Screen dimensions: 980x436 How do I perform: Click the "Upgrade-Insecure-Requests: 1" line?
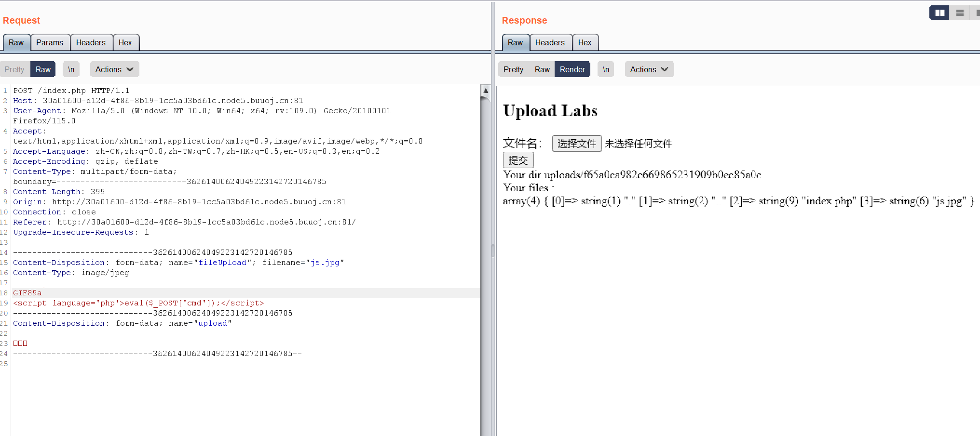(81, 232)
